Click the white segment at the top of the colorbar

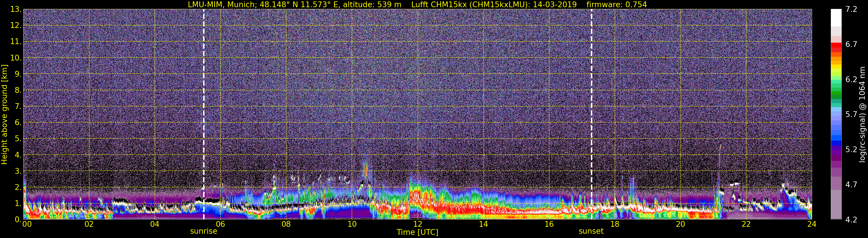tap(836, 18)
